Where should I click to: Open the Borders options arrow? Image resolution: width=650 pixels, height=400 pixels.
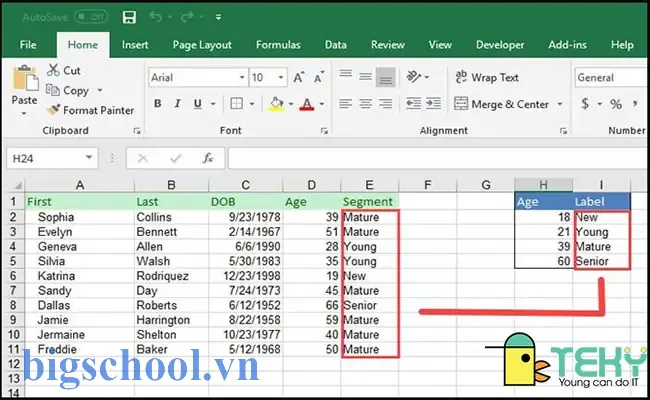click(x=252, y=104)
